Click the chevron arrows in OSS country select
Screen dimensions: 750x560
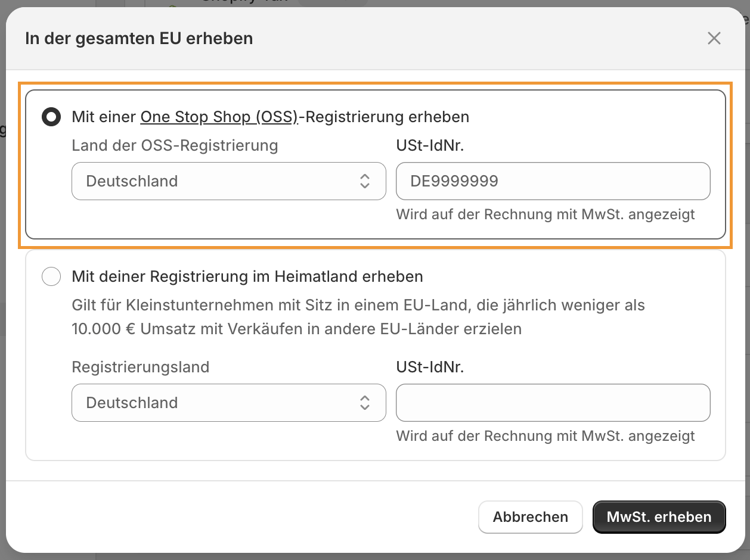(x=365, y=181)
